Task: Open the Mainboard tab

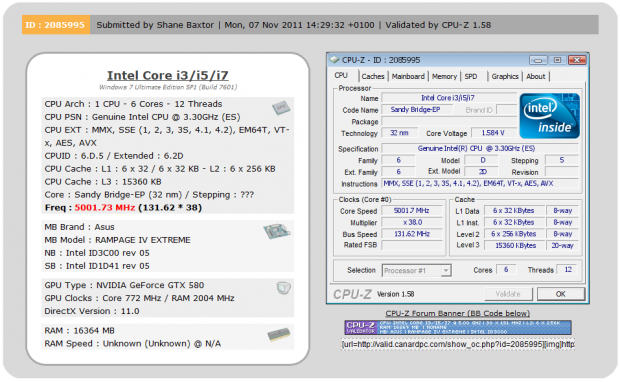Action: pos(408,76)
